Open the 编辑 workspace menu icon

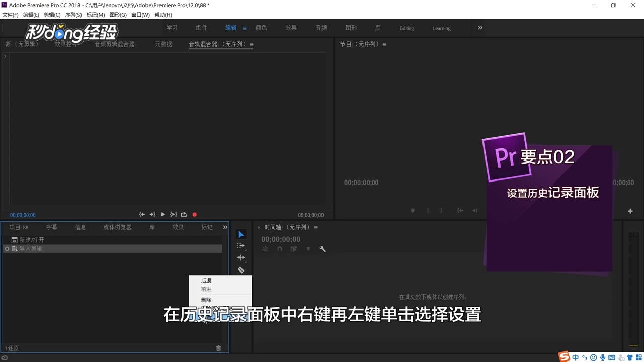(x=245, y=28)
